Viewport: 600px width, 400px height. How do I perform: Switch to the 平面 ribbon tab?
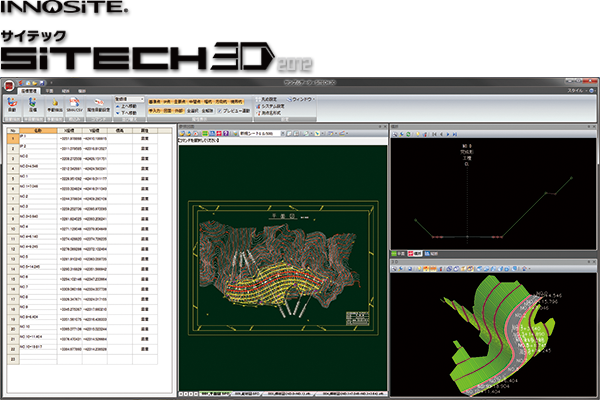(47, 90)
